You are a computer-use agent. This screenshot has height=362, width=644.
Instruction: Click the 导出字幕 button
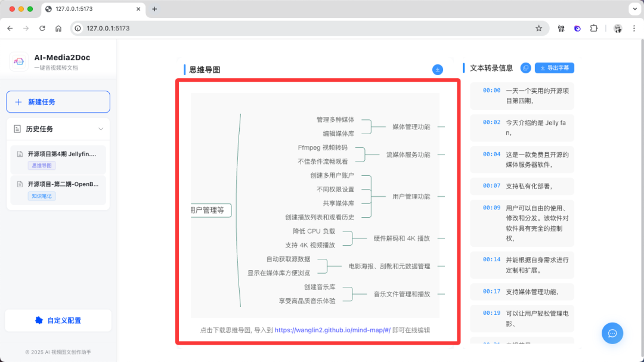click(x=555, y=68)
